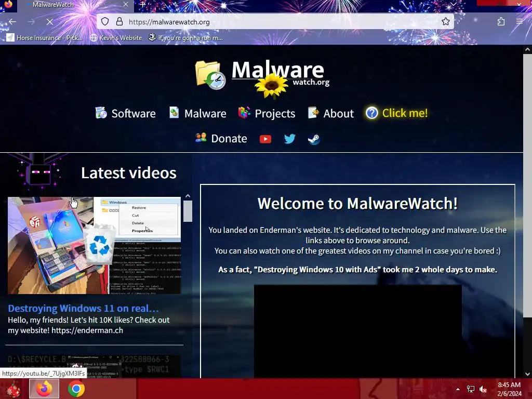This screenshot has height=399, width=532.
Task: Open the "if you're gonna run m..." bookmark
Action: point(185,37)
